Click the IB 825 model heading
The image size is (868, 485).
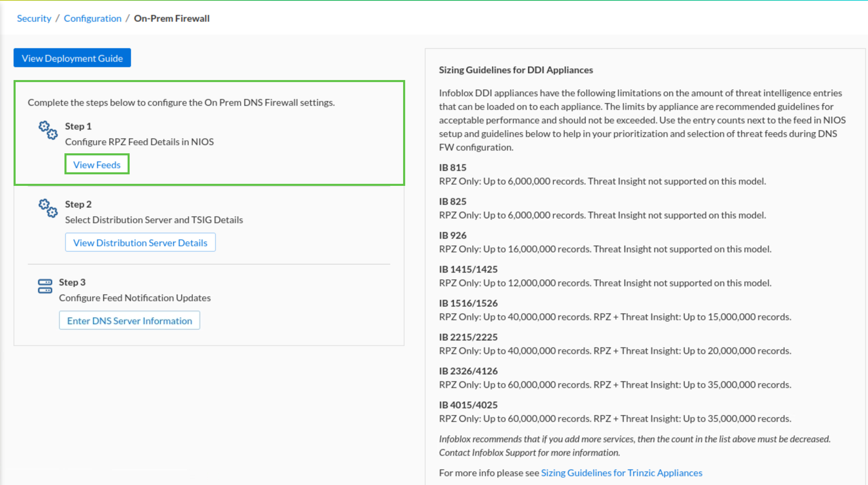coord(453,201)
